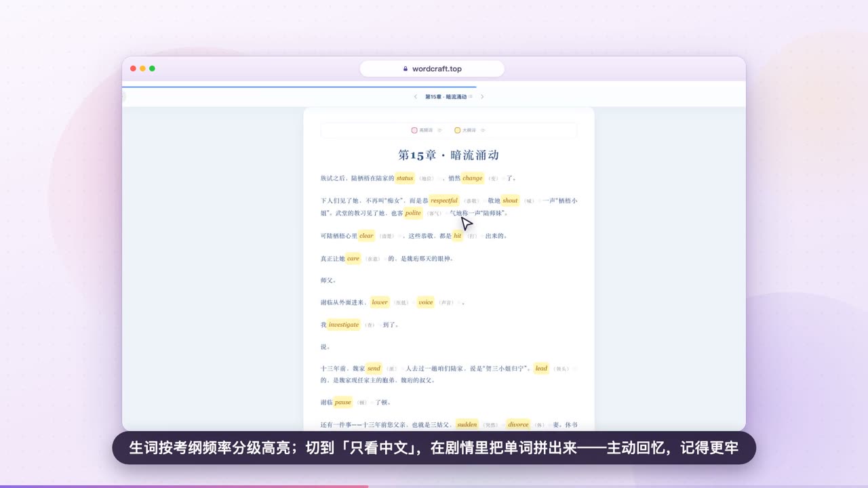Image resolution: width=868 pixels, height=488 pixels.
Task: Click the lock icon before wordcraft.top
Action: coord(406,68)
